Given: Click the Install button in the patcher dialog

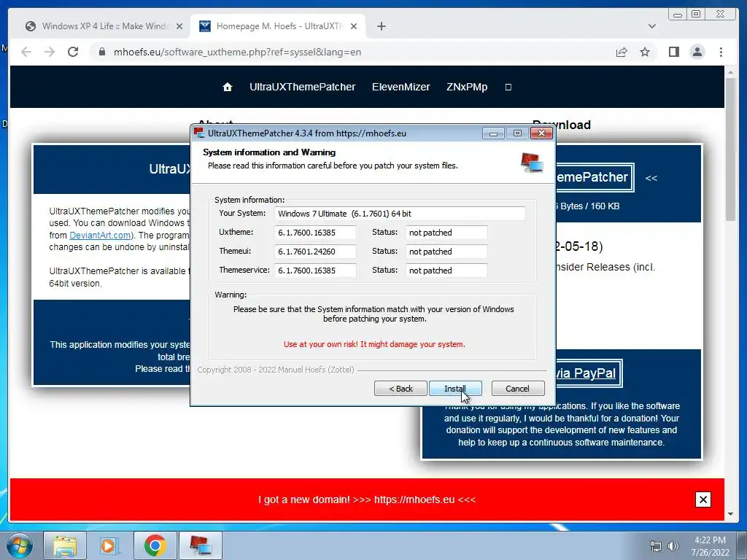Looking at the screenshot, I should (x=455, y=389).
